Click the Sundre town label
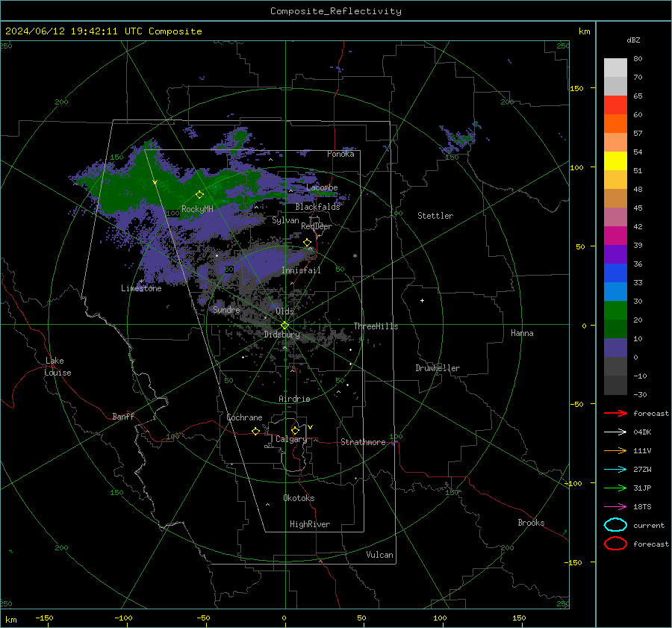The width and height of the screenshot is (672, 628). (x=226, y=310)
